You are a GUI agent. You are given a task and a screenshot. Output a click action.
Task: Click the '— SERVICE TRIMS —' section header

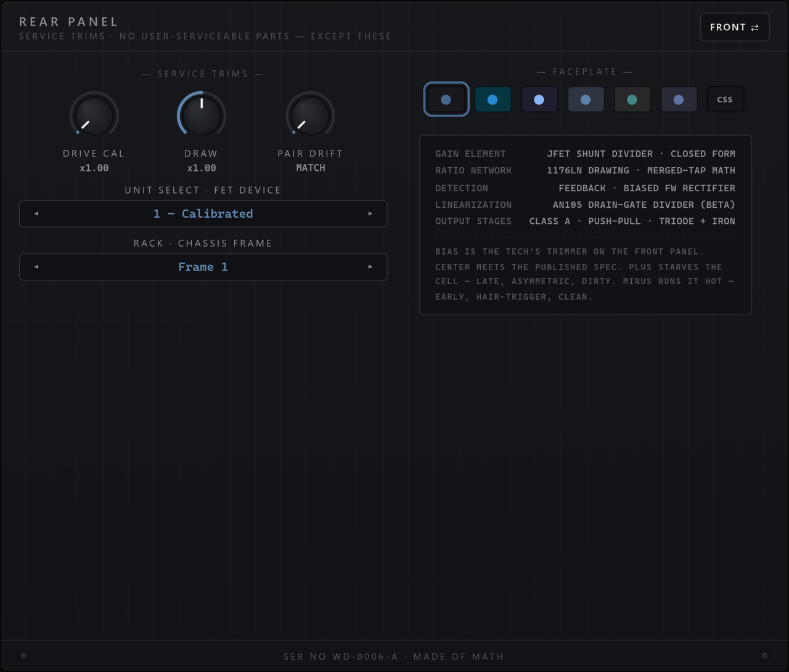[x=202, y=74]
